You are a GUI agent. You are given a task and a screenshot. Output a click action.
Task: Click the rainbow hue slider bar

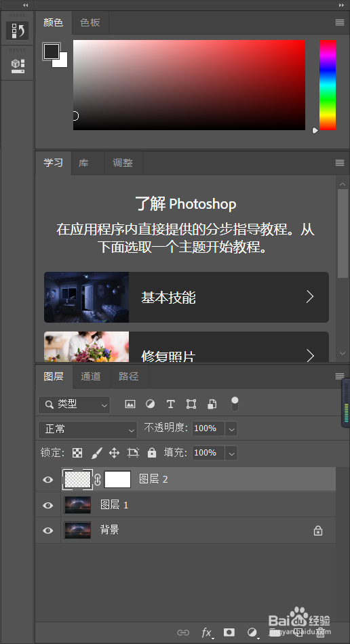click(328, 85)
